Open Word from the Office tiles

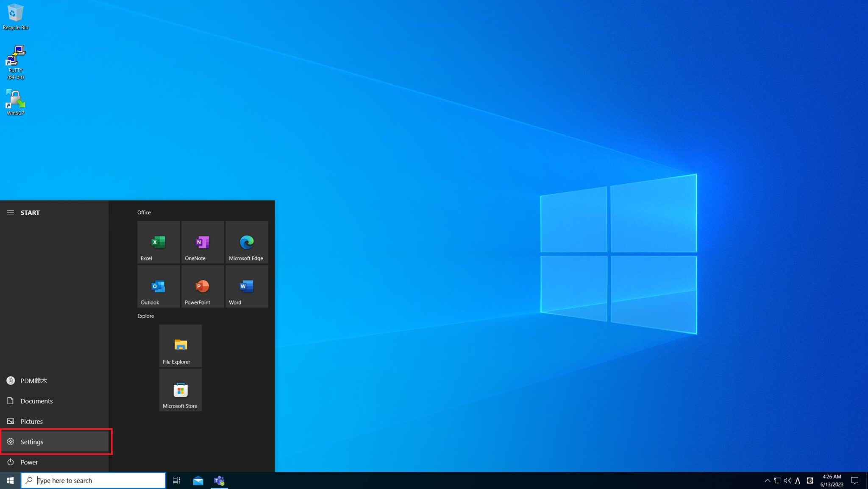[x=246, y=286]
